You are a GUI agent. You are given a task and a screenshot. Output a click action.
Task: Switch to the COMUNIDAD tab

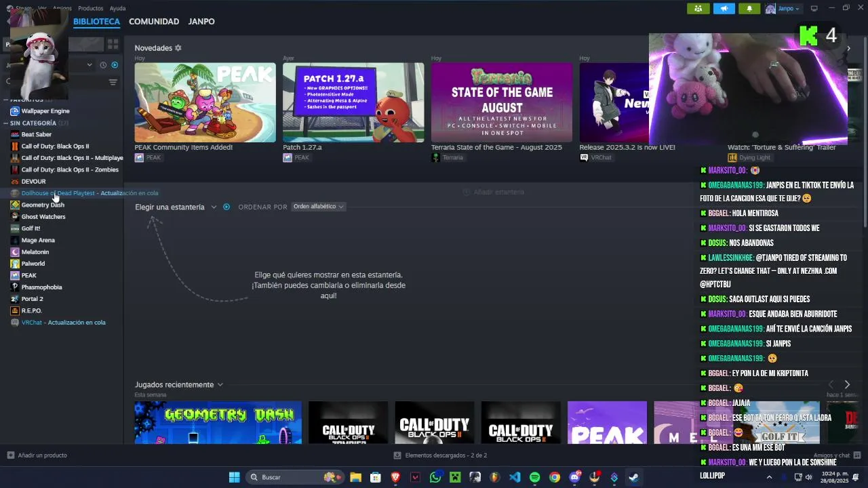[x=154, y=22]
